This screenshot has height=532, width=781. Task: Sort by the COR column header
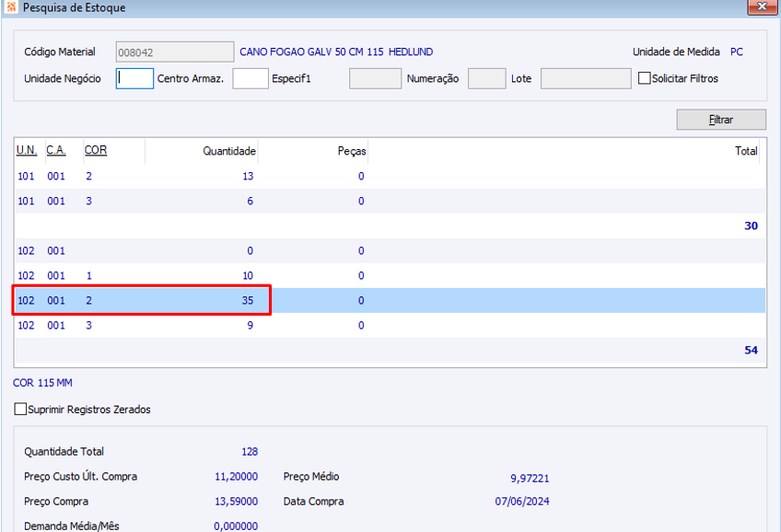click(x=96, y=150)
